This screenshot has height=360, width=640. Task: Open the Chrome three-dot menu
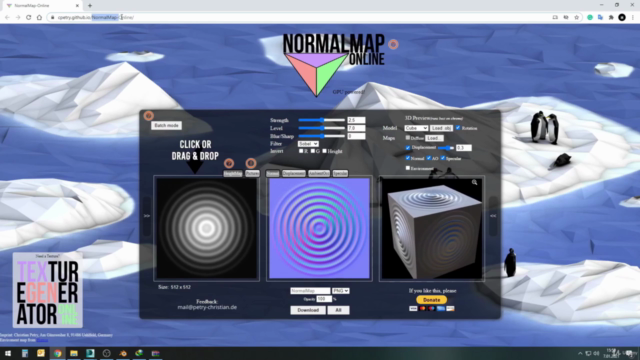633,17
